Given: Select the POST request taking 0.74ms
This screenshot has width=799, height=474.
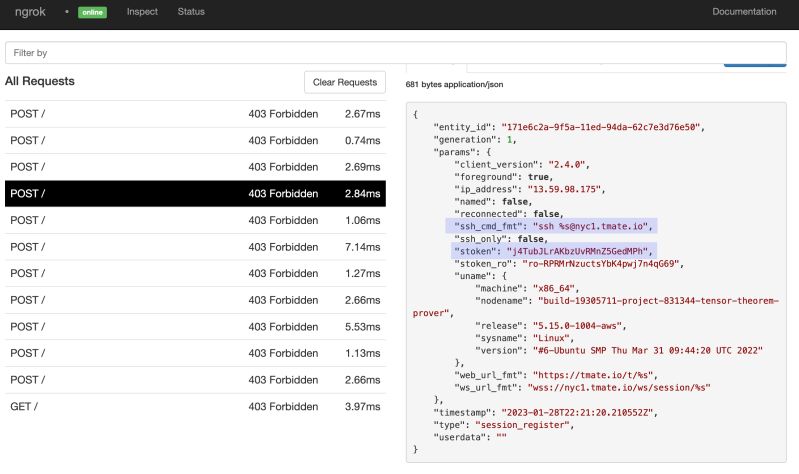Looking at the screenshot, I should (x=195, y=141).
